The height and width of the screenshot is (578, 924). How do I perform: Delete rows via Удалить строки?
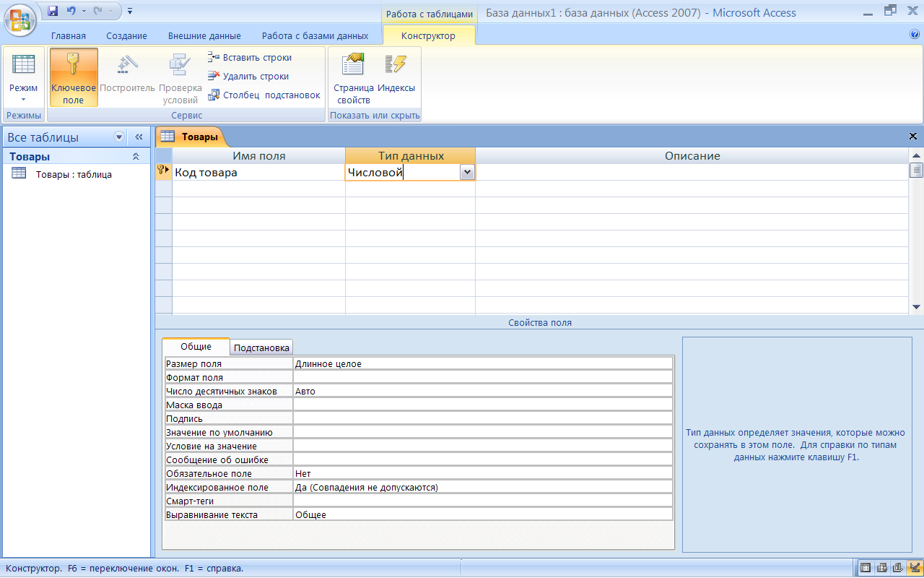(248, 76)
